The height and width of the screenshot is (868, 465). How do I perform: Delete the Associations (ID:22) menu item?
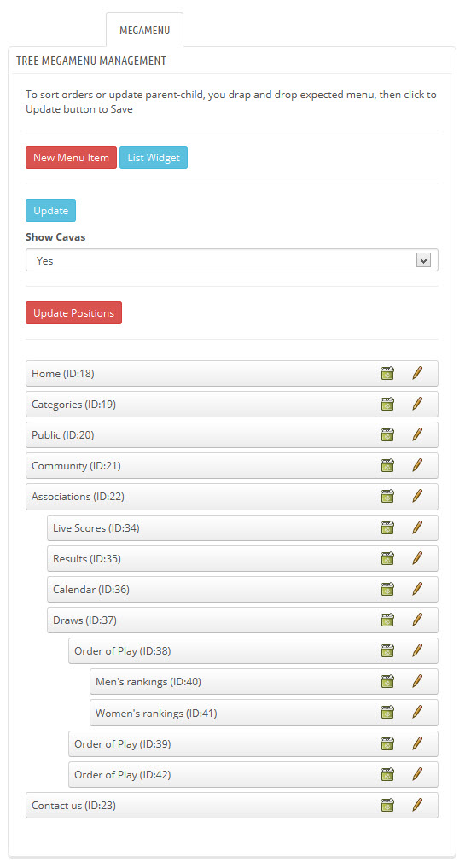point(387,497)
